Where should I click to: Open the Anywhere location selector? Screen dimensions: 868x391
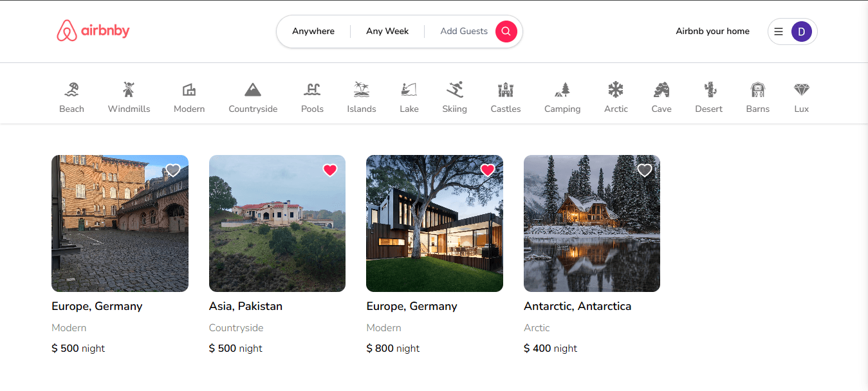tap(313, 31)
